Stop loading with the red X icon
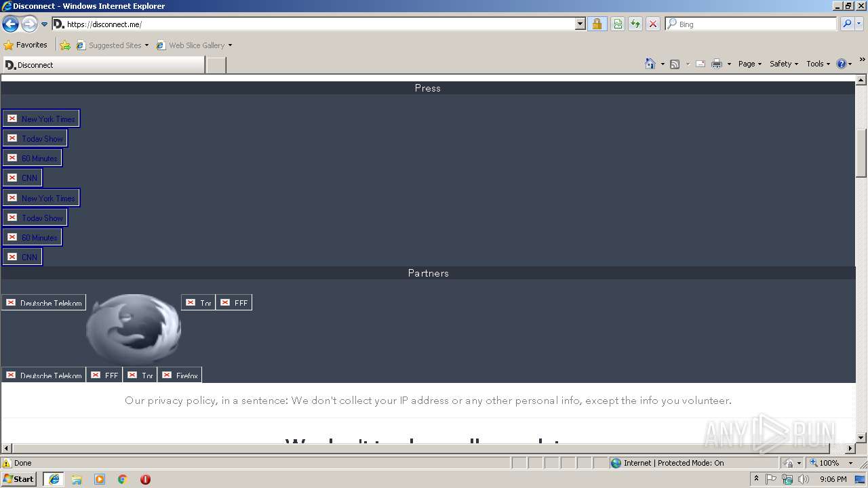Screen dimensions: 868x488 pos(653,24)
